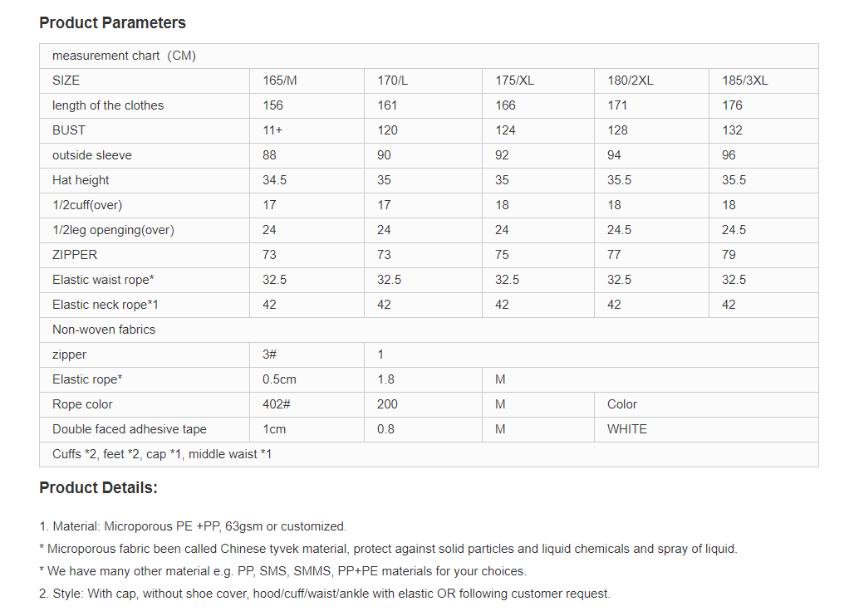Click the 11+ bust value cell
The height and width of the screenshot is (616, 854).
[x=272, y=130]
